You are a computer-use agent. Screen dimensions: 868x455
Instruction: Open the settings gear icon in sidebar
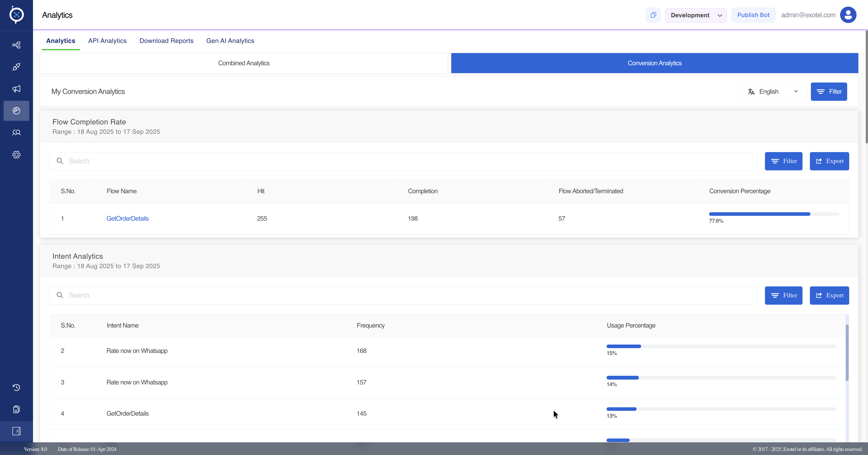click(16, 155)
